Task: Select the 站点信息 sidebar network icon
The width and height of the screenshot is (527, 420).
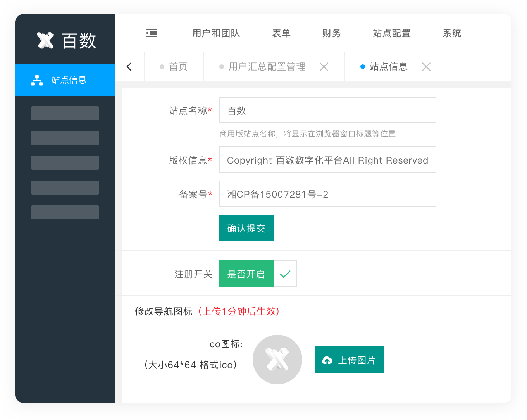Action: 37,80
